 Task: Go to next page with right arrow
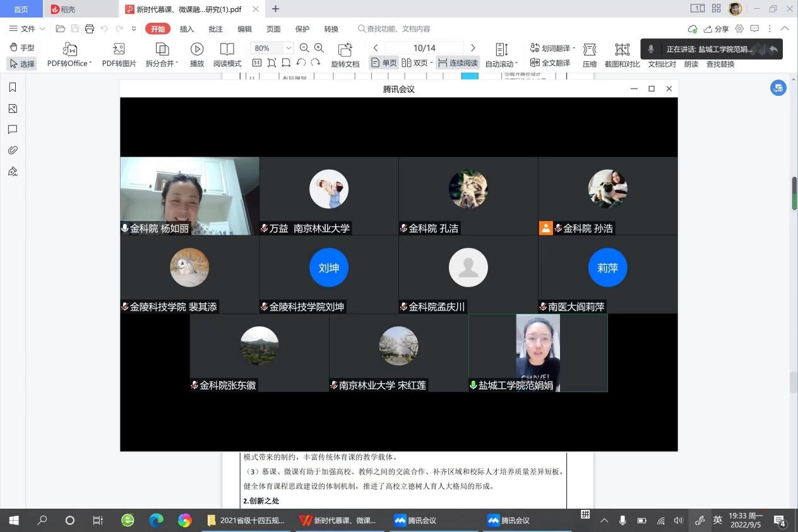(x=473, y=48)
